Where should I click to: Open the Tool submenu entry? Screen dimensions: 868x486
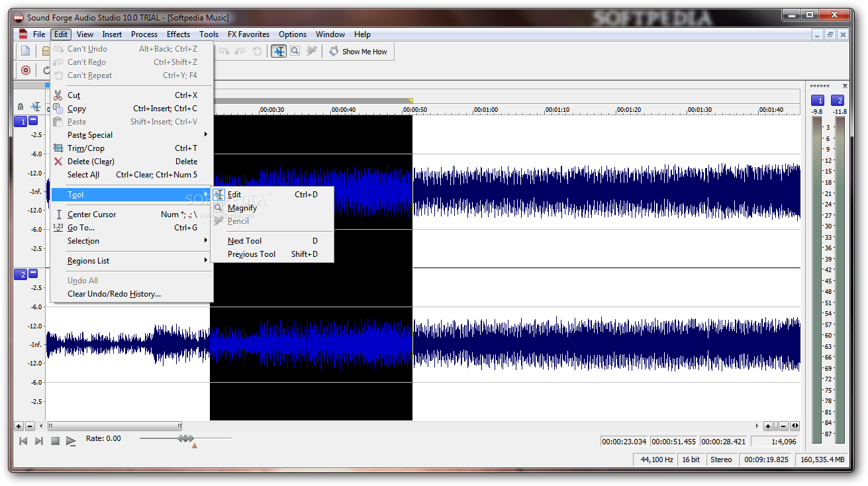point(132,195)
